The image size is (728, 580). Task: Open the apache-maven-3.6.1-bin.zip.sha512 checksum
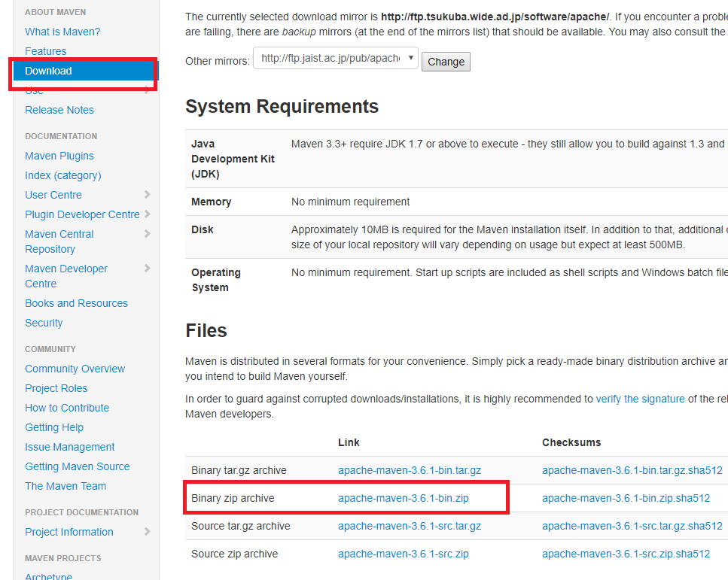coord(626,498)
